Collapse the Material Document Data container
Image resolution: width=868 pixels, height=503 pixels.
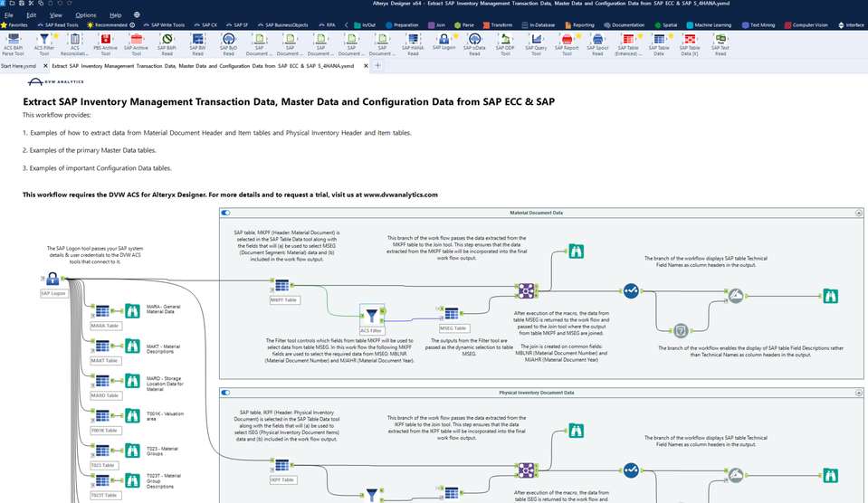tap(859, 213)
